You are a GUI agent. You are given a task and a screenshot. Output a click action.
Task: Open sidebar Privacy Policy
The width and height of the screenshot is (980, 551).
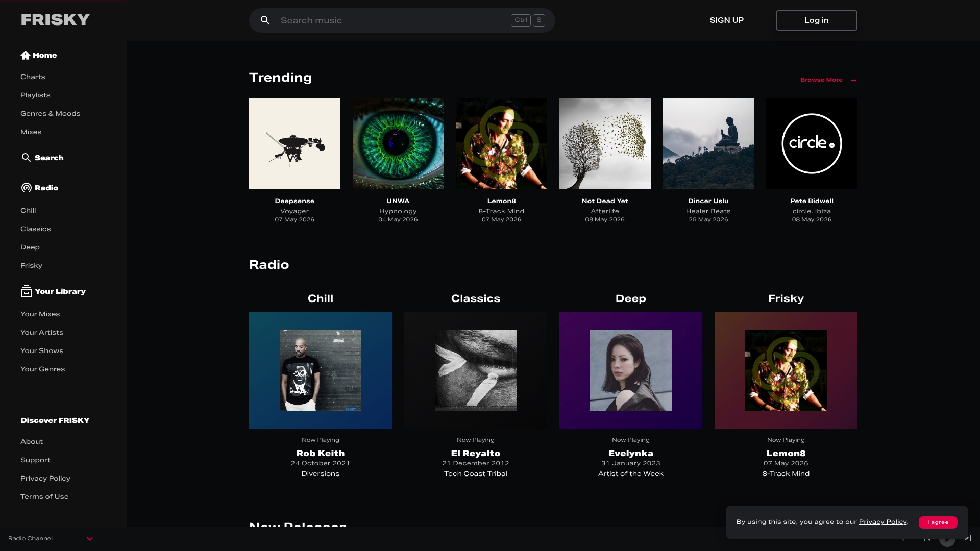(x=45, y=479)
